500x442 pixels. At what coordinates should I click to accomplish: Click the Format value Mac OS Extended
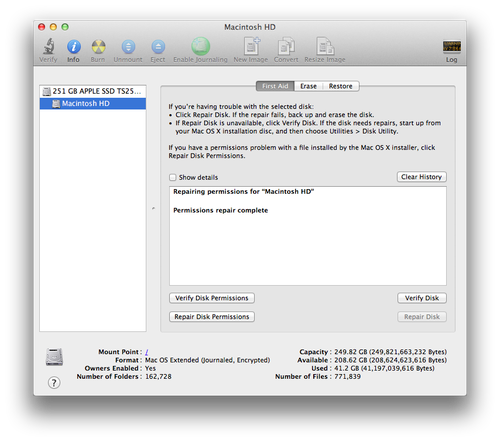click(x=207, y=360)
